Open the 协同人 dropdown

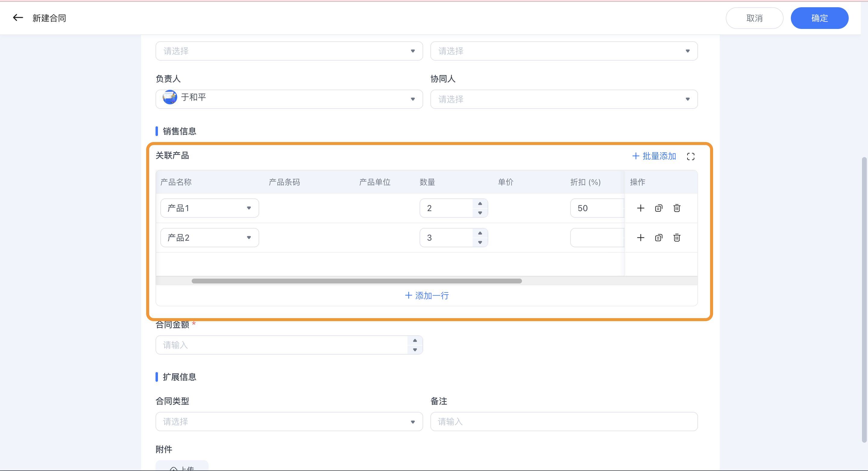[x=564, y=99]
